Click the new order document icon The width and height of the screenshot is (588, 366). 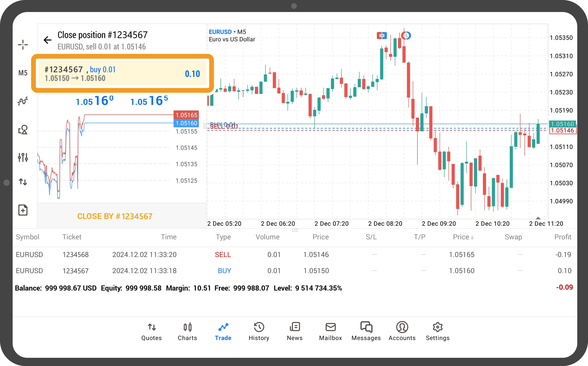(23, 210)
